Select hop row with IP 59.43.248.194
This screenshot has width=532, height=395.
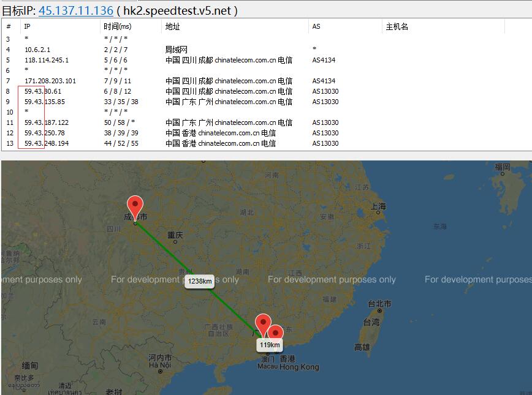pos(267,143)
